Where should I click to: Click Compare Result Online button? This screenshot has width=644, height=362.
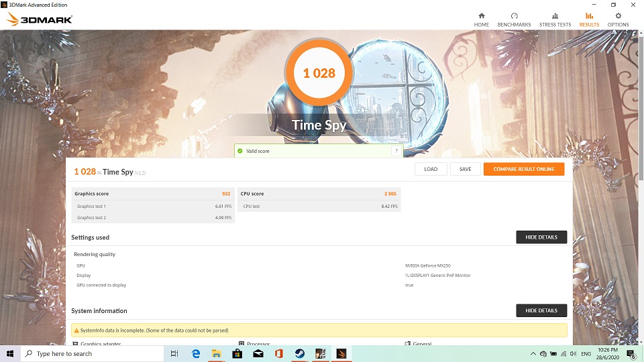point(524,169)
